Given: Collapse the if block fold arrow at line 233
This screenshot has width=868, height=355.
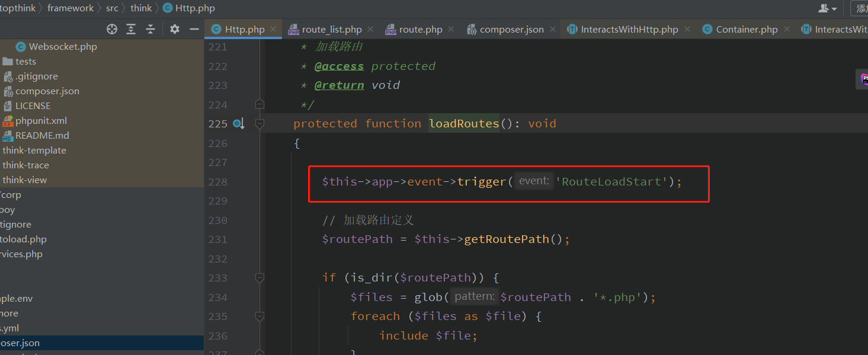Looking at the screenshot, I should 260,277.
